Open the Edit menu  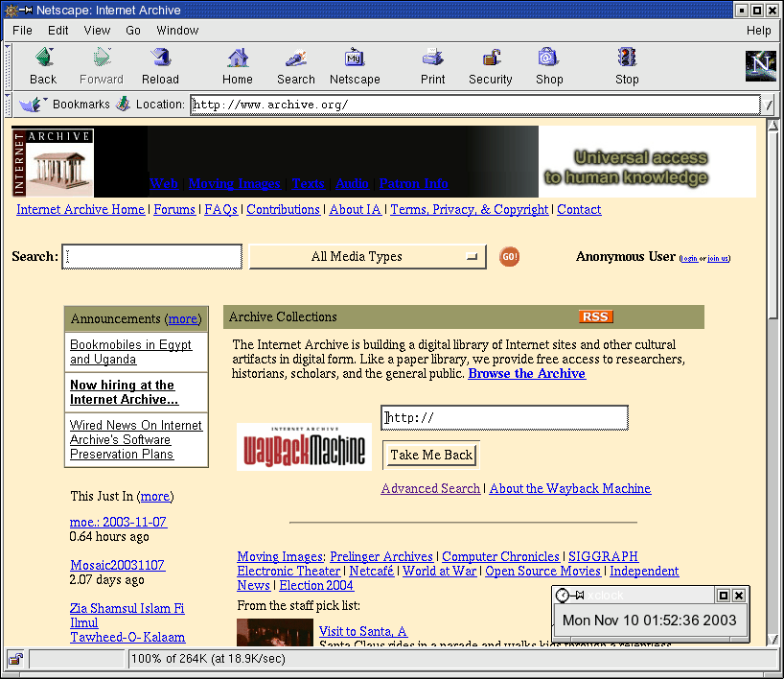pyautogui.click(x=58, y=31)
